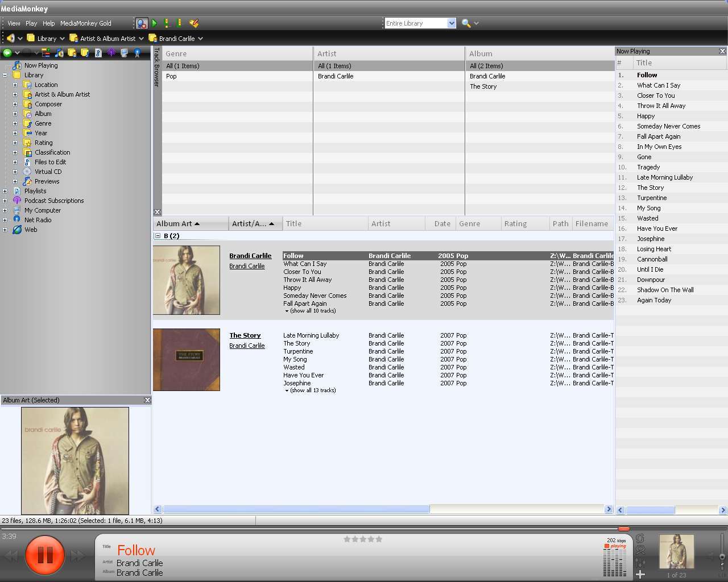Viewport: 728px width, 582px height.
Task: Open the MediaMonkey Gold menu
Action: 85,23
